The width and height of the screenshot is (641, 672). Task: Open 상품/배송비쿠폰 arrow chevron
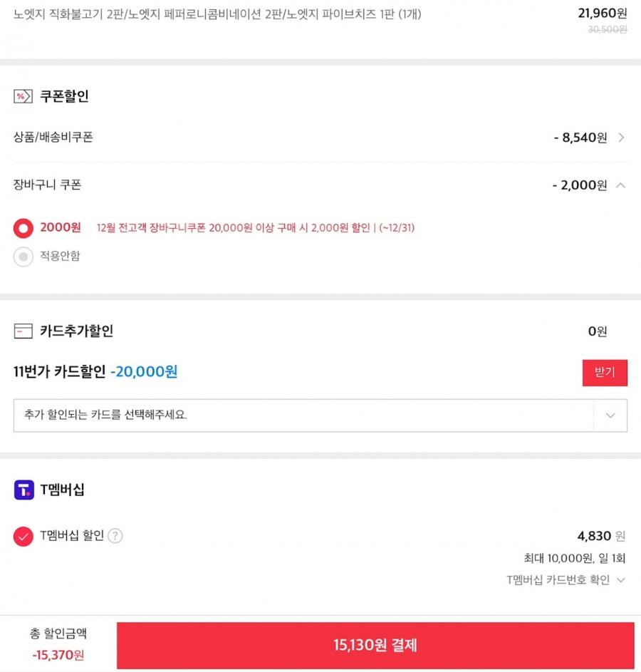621,138
